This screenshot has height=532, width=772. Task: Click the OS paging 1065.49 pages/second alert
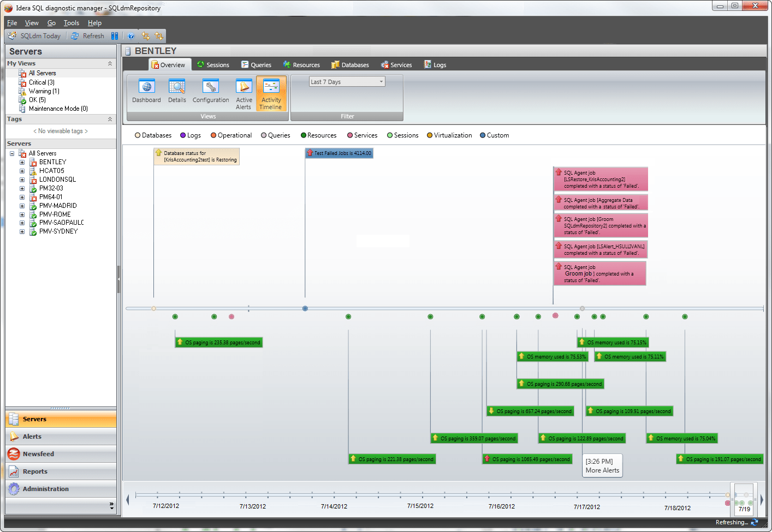527,459
